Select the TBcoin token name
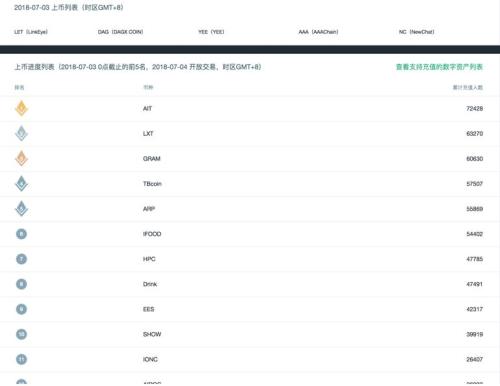 (152, 184)
